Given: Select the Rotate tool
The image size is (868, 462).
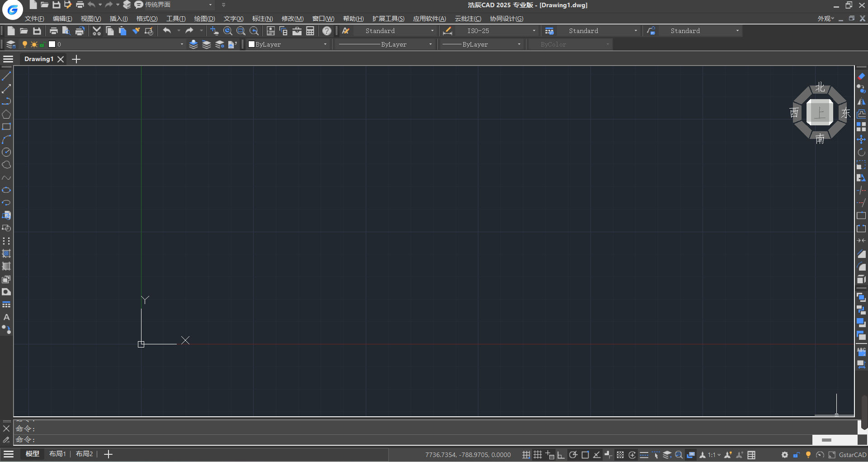Looking at the screenshot, I should click(861, 152).
